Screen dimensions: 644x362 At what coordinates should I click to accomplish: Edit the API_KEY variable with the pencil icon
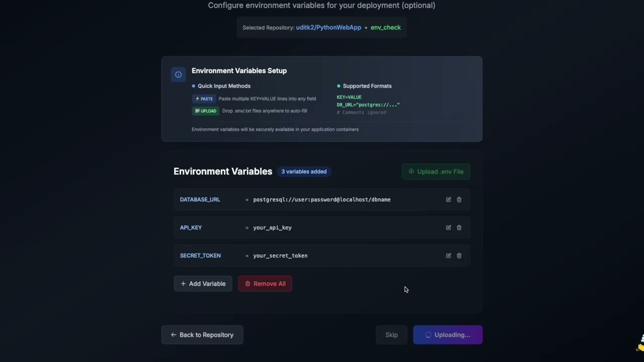[448, 227]
